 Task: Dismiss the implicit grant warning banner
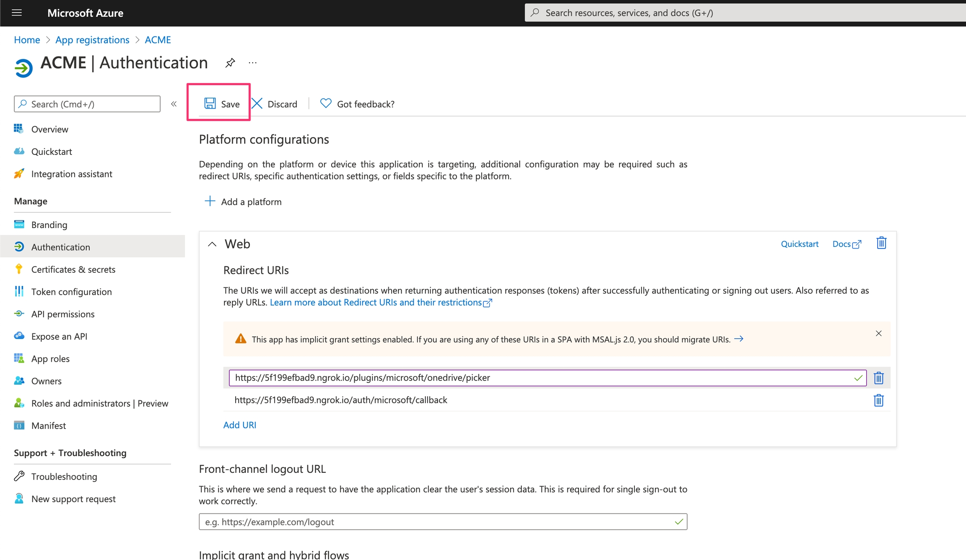[878, 334]
